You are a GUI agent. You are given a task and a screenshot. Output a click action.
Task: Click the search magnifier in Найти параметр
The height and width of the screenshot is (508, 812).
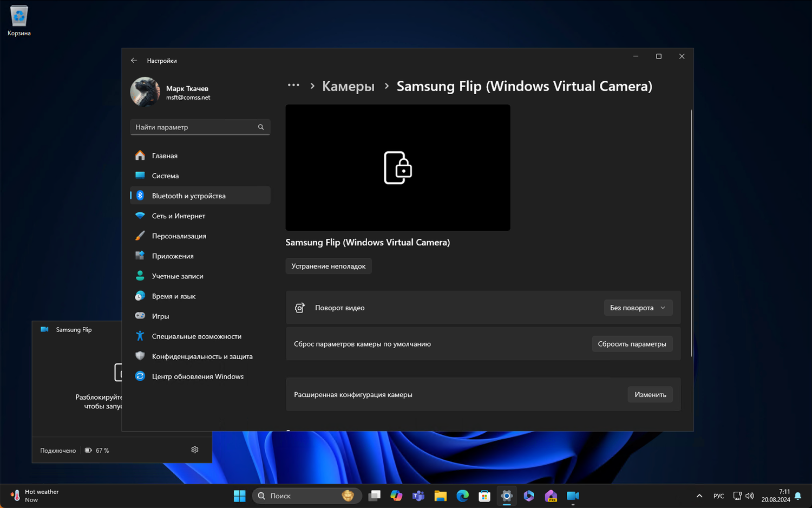coord(261,127)
